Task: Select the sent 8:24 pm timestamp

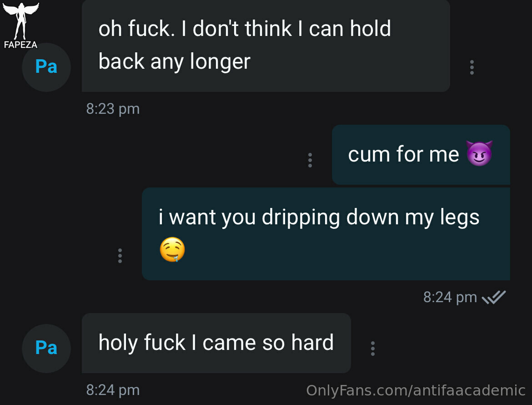Action: 450,298
